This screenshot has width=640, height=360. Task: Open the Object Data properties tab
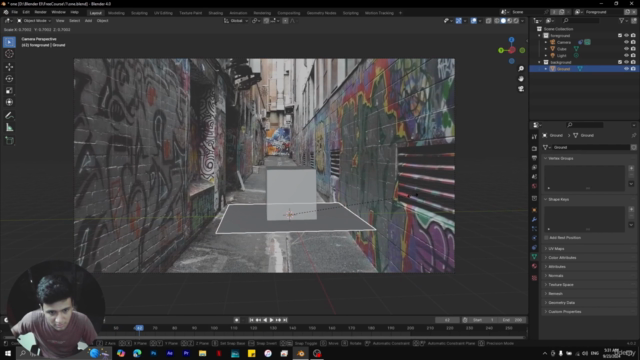tap(534, 257)
